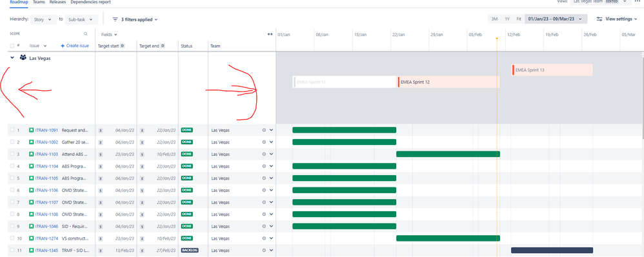Click the EMEA Sprint 13 bar in the timeline
Screen dimensions: 644x257
pos(552,70)
